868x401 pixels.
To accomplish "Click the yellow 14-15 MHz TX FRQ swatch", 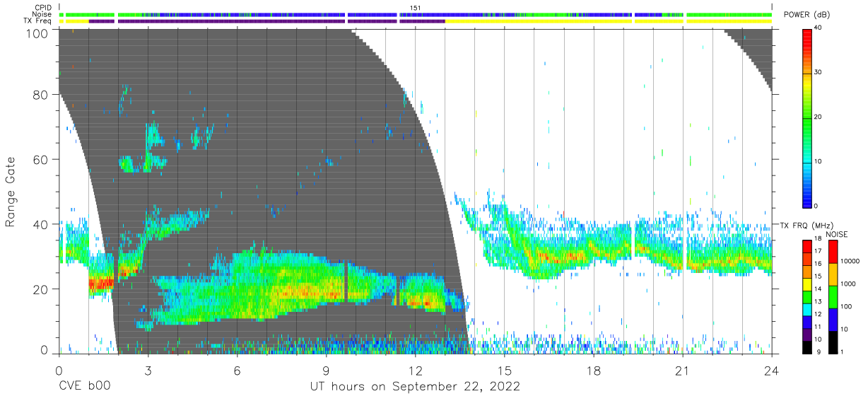I will point(808,284).
